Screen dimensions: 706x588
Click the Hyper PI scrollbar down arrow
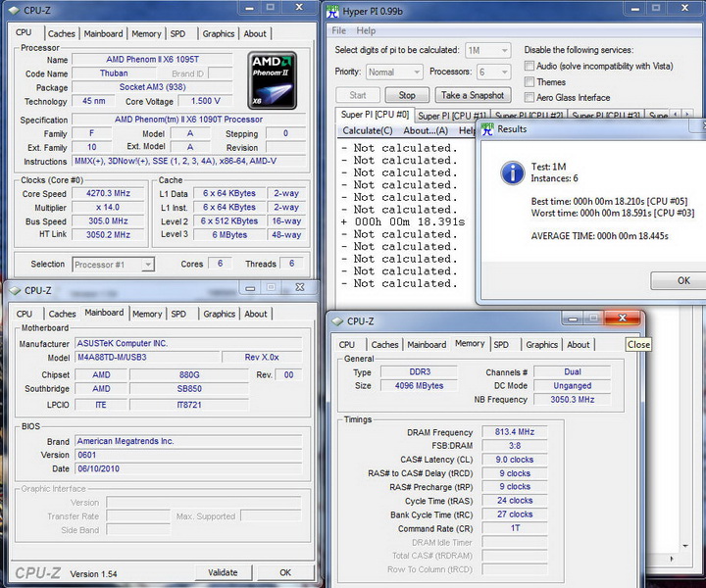tap(684, 546)
